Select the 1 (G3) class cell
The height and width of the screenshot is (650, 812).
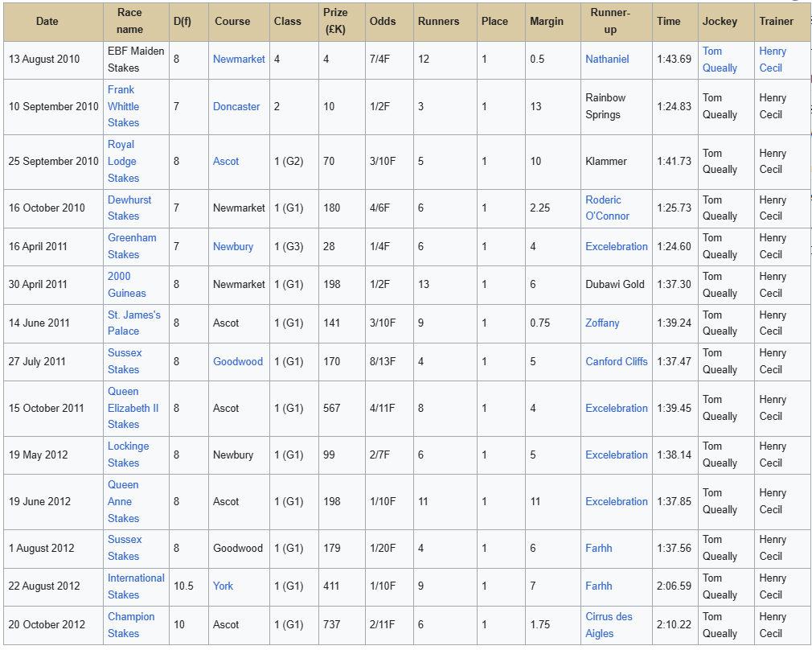pyautogui.click(x=294, y=247)
